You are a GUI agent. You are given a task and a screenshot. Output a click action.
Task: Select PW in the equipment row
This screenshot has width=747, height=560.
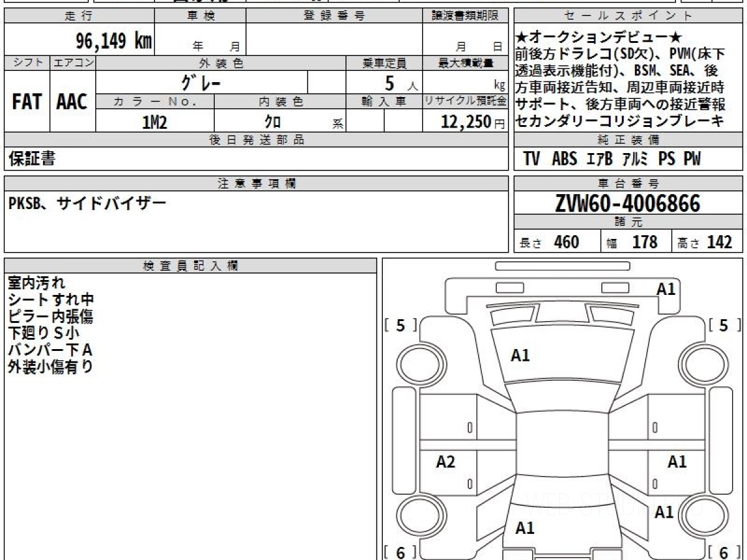(692, 159)
